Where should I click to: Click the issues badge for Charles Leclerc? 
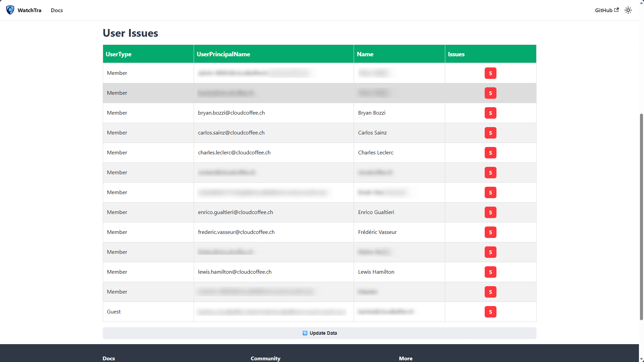pyautogui.click(x=490, y=153)
